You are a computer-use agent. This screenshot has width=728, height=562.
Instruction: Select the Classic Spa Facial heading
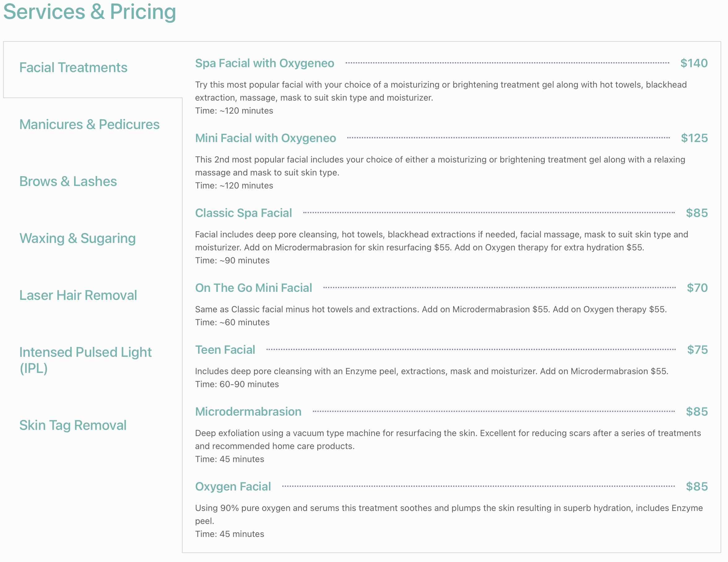pos(243,213)
